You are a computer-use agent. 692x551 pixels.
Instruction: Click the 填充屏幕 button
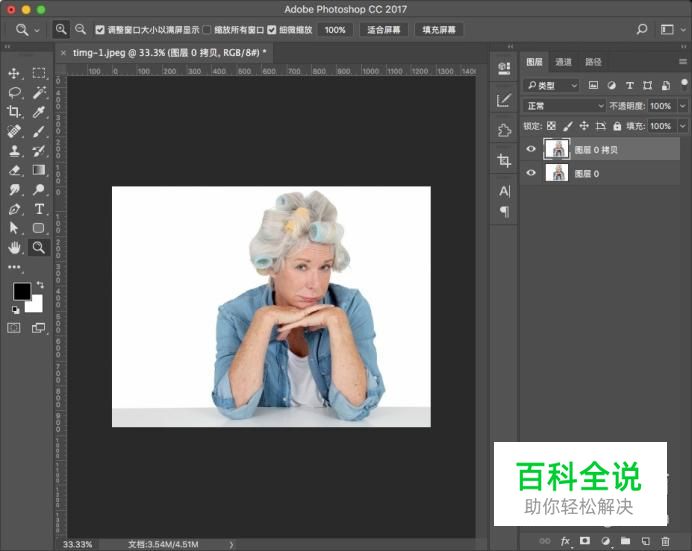pyautogui.click(x=439, y=30)
